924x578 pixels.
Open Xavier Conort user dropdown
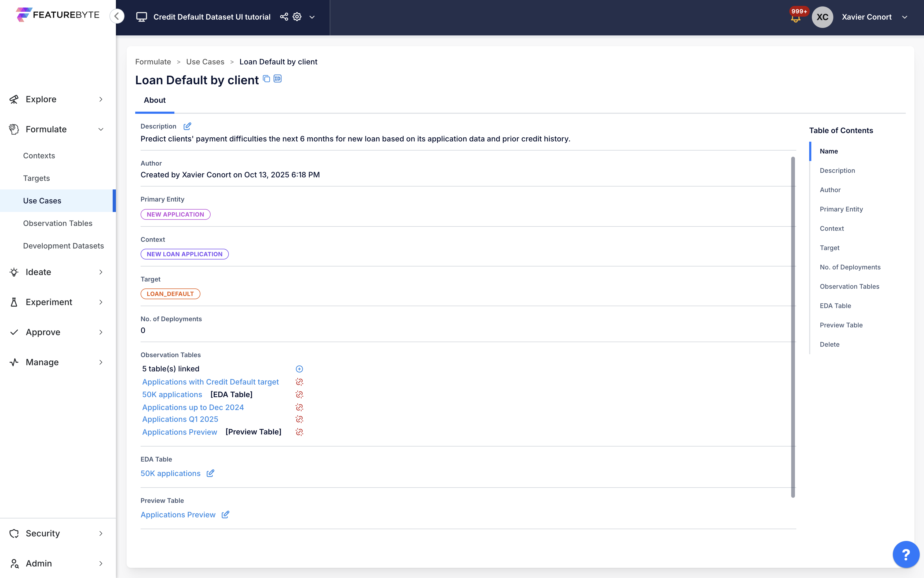point(904,17)
